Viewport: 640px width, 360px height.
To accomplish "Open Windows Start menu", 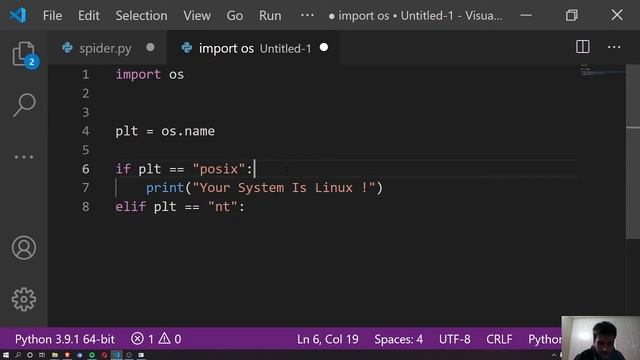I will click(6, 355).
